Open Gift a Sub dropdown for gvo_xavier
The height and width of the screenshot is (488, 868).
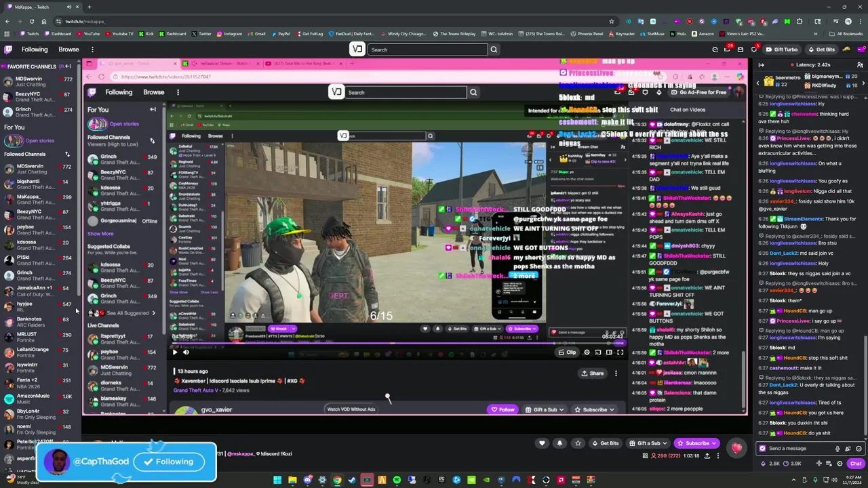coord(545,409)
